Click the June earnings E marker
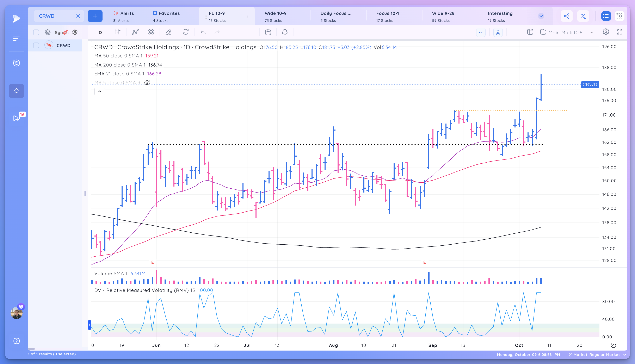Screen dimensions: 635x364 (153, 262)
